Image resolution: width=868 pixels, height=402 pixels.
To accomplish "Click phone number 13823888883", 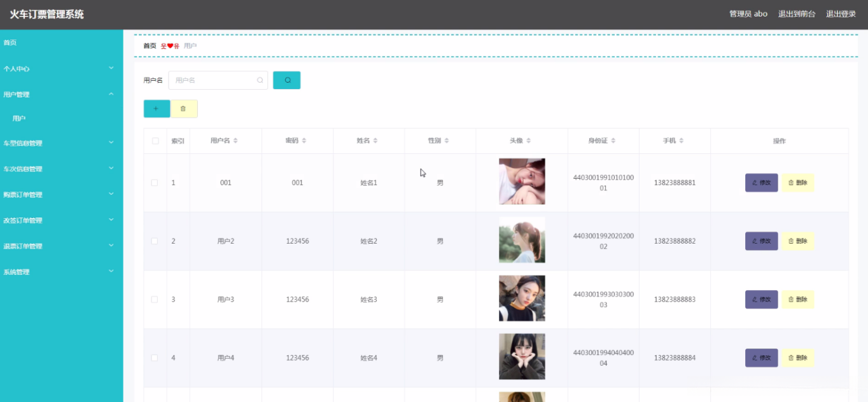I will [x=675, y=300].
